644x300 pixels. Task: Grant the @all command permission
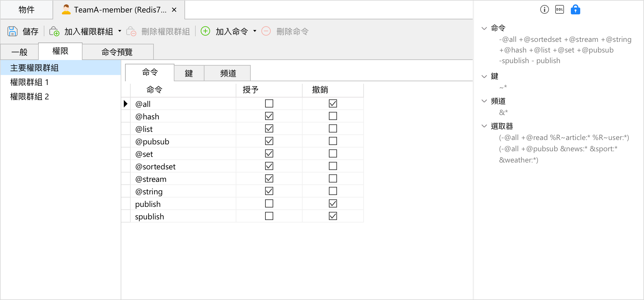(269, 103)
